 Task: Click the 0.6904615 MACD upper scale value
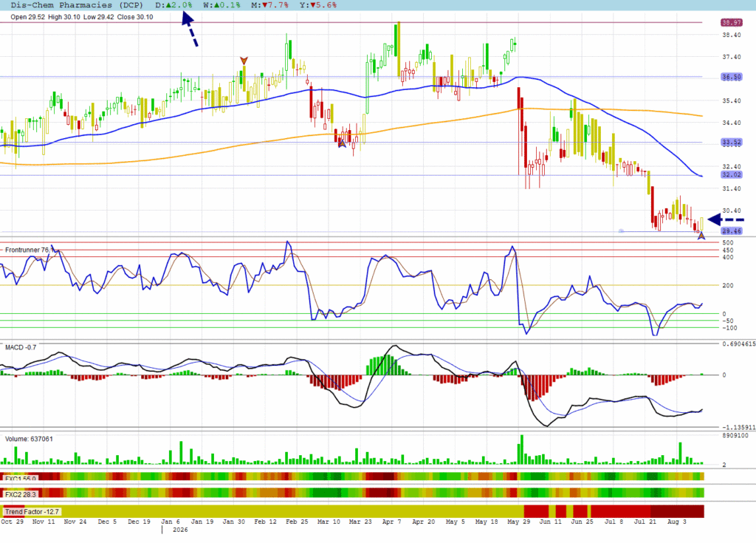738,344
